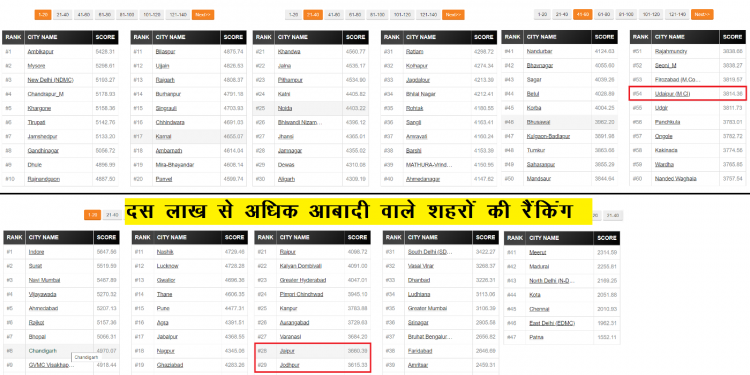
Task: Open the Jodhpur city link
Action: coord(289,365)
